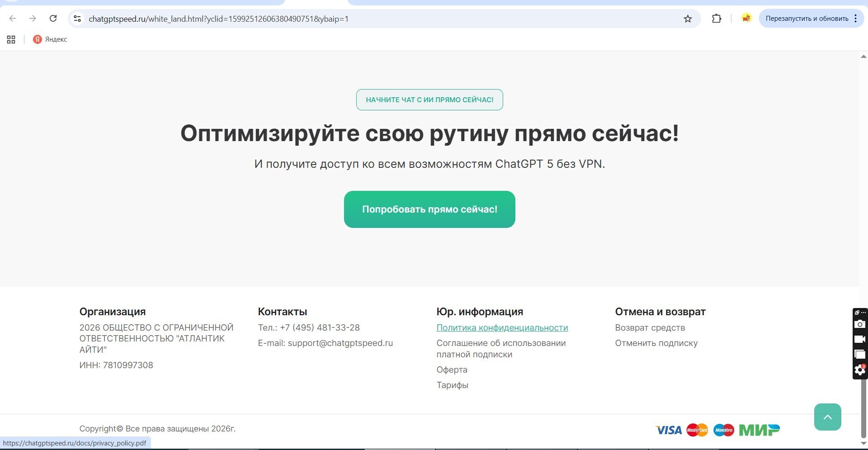
Task: Click the MasterCard payment logo
Action: (697, 430)
